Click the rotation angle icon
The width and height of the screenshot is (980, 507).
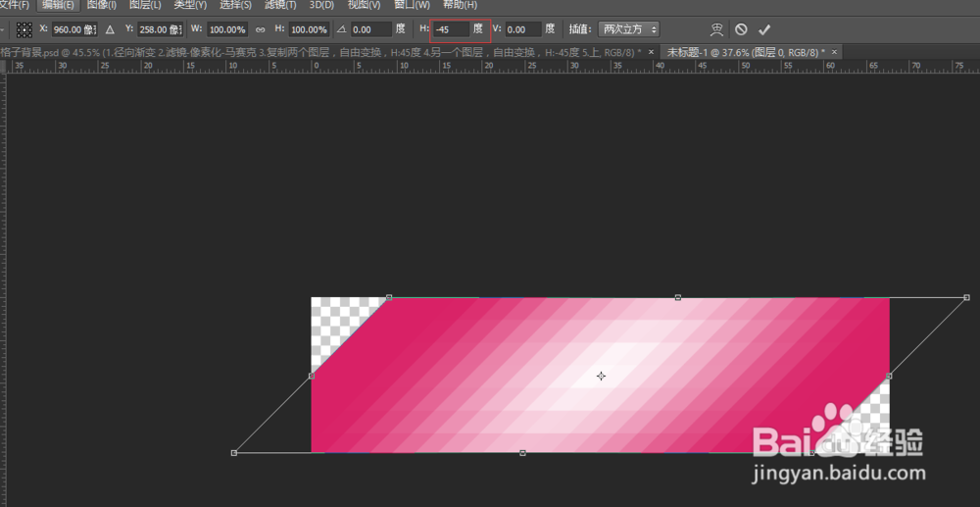[x=341, y=29]
